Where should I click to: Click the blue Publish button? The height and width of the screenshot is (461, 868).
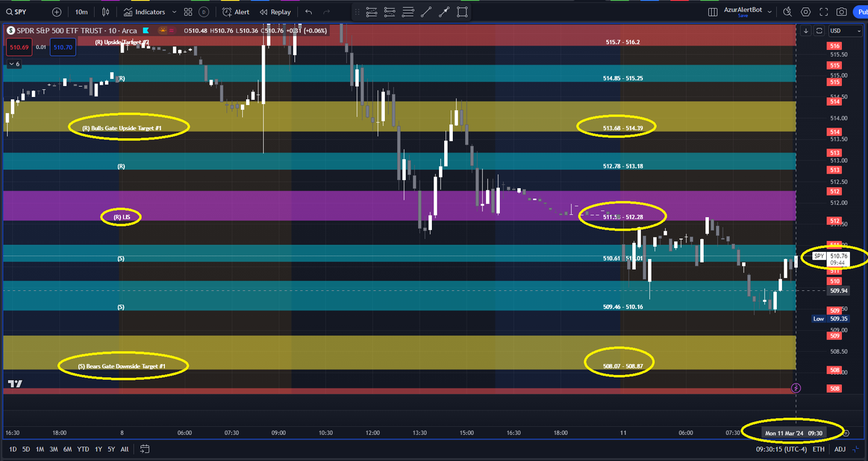[862, 12]
